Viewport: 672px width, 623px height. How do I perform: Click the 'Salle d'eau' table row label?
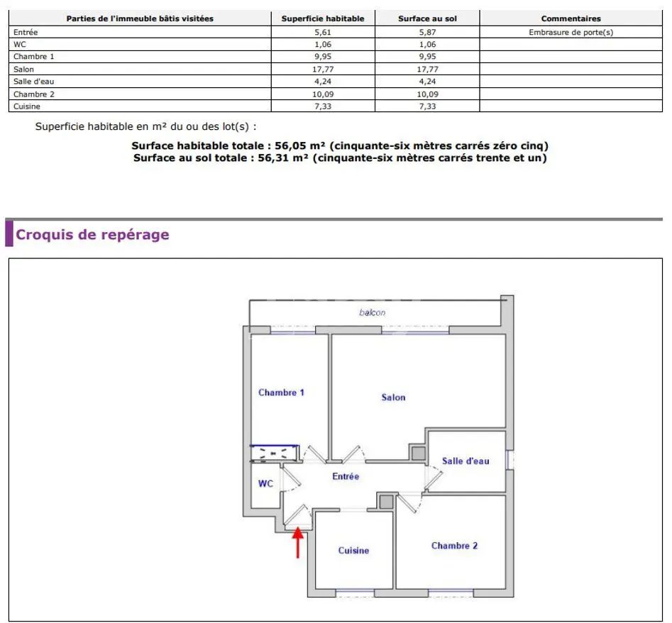click(x=34, y=82)
